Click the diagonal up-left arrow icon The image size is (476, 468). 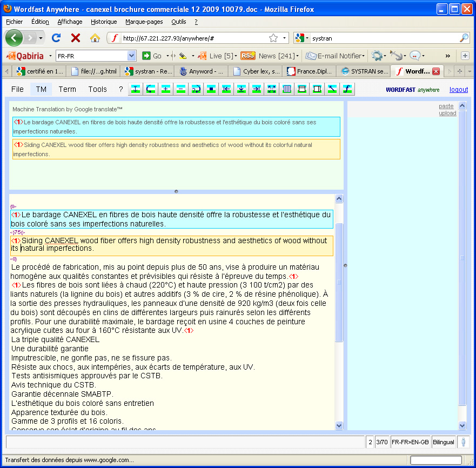(332, 89)
